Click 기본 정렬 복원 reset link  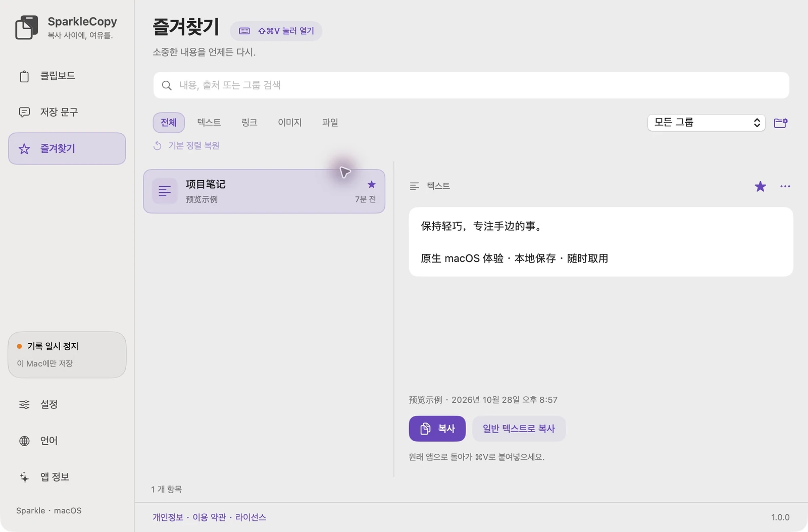[x=186, y=146]
